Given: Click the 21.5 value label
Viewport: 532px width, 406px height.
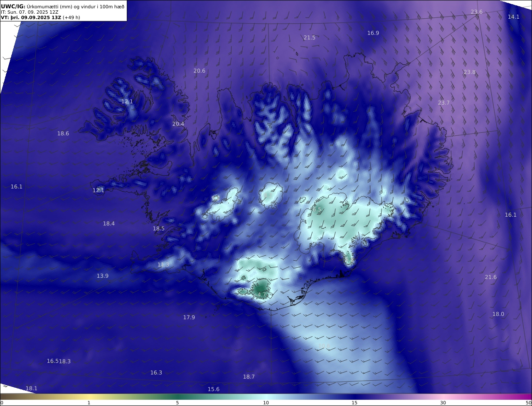Looking at the screenshot, I should pyautogui.click(x=309, y=37).
